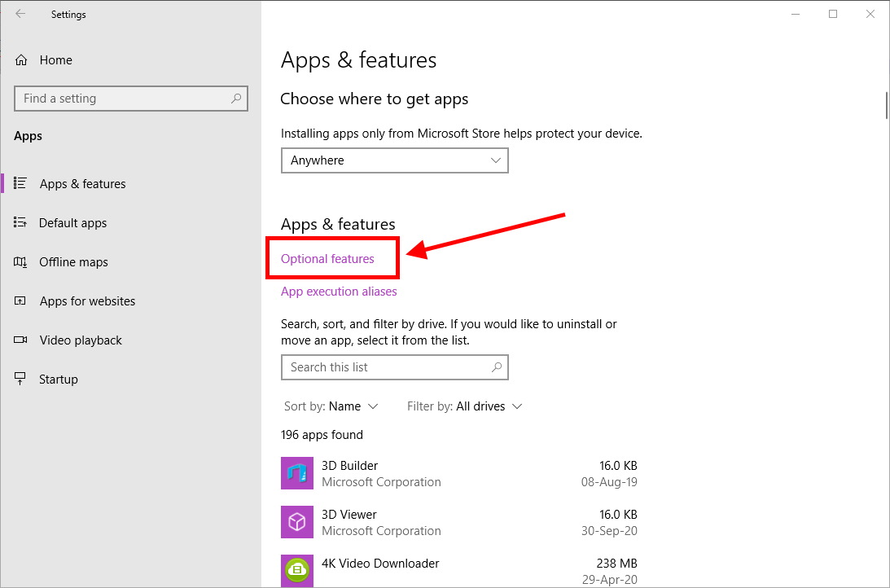Screen dimensions: 890x588
Task: Click the vertical scrollbar of Settings page
Action: click(887, 105)
